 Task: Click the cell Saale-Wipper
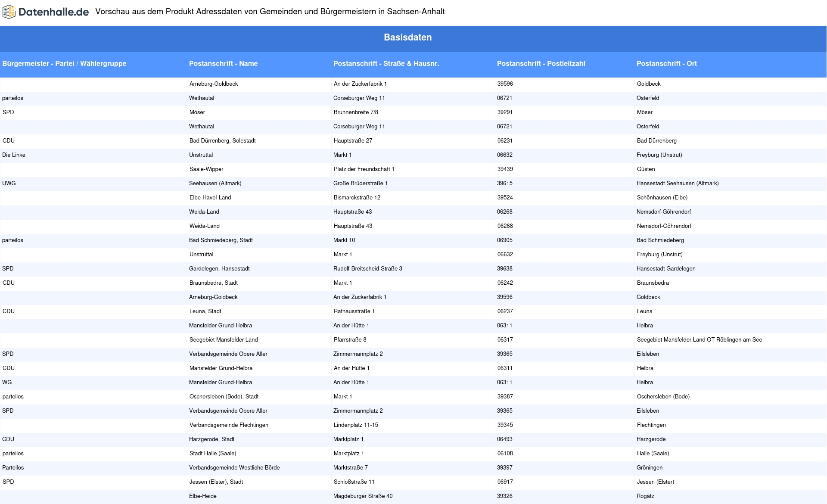(x=206, y=169)
